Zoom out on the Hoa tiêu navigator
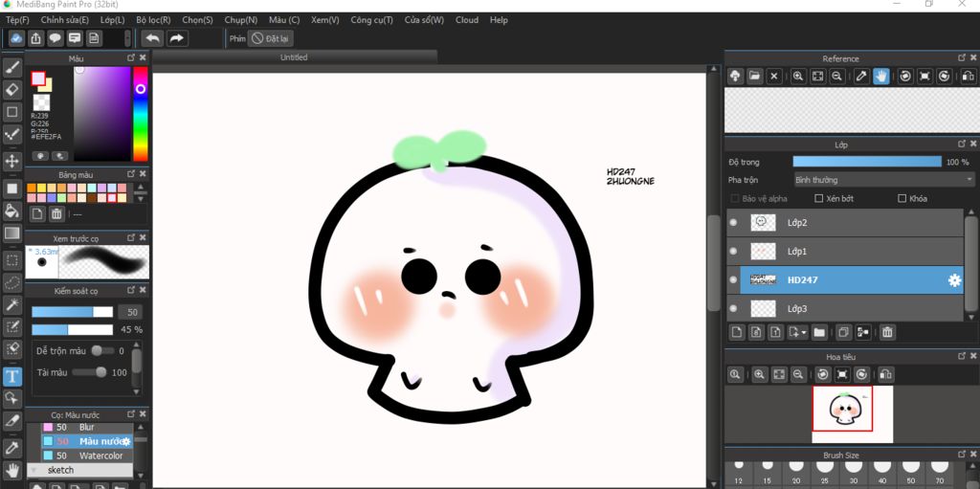This screenshot has width=980, height=489. (798, 374)
